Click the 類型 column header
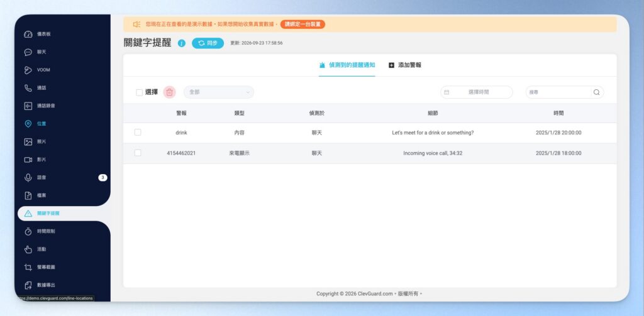The height and width of the screenshot is (316, 644). pyautogui.click(x=240, y=113)
